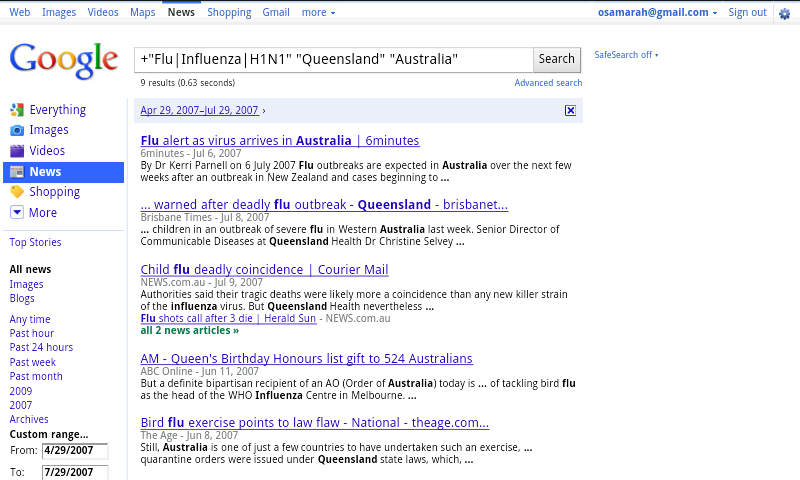800x480 pixels.
Task: Select the News sidebar filter
Action: click(x=63, y=172)
